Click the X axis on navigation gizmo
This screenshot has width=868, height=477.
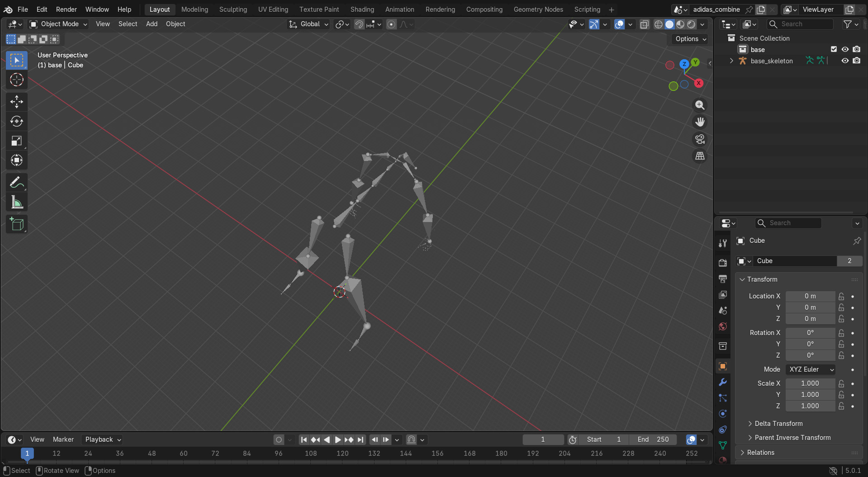(699, 83)
